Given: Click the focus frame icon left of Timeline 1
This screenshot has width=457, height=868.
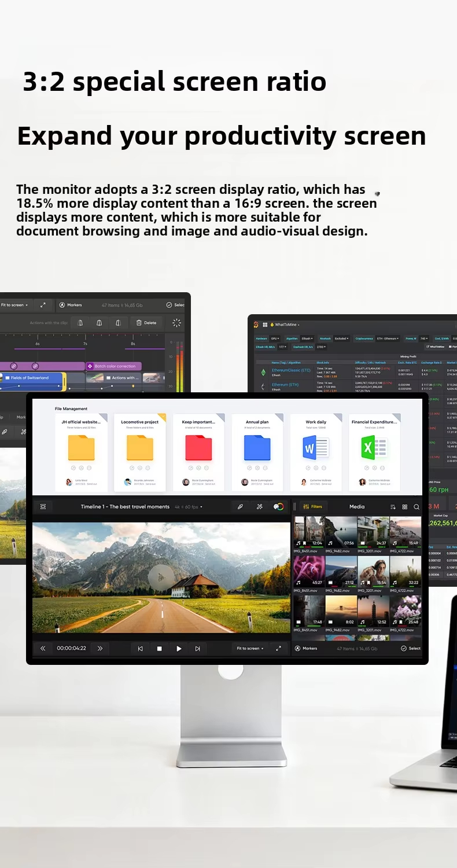Looking at the screenshot, I should pyautogui.click(x=43, y=506).
